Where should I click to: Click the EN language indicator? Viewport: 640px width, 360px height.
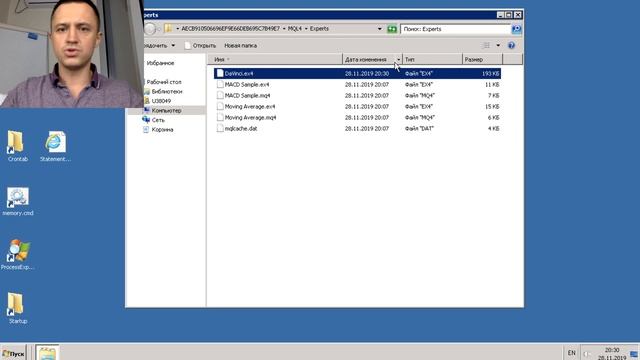pyautogui.click(x=571, y=353)
